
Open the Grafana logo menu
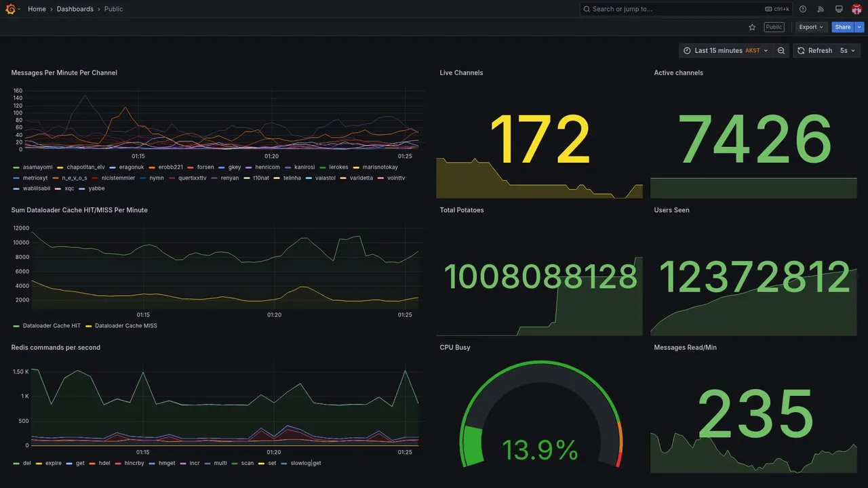[10, 9]
